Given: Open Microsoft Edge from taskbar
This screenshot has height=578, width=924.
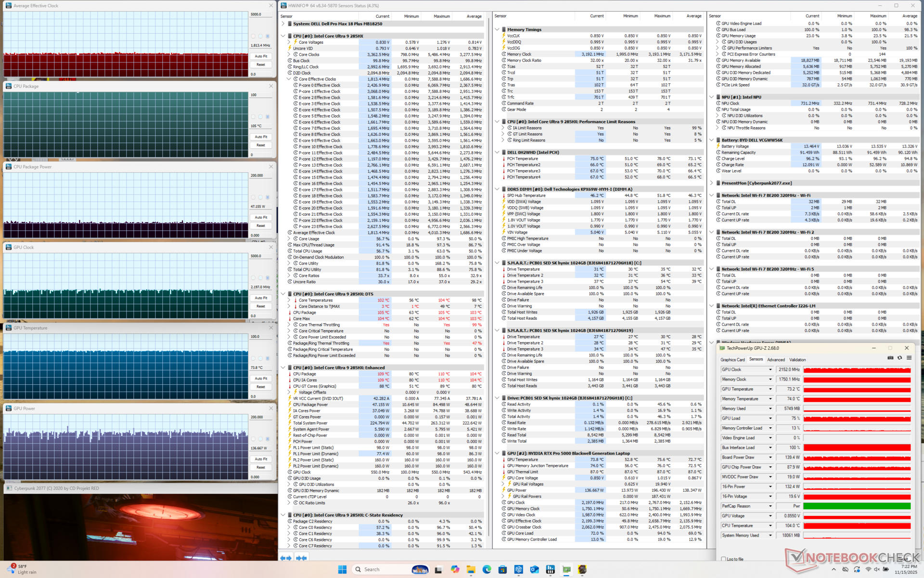Looking at the screenshot, I should (x=487, y=569).
